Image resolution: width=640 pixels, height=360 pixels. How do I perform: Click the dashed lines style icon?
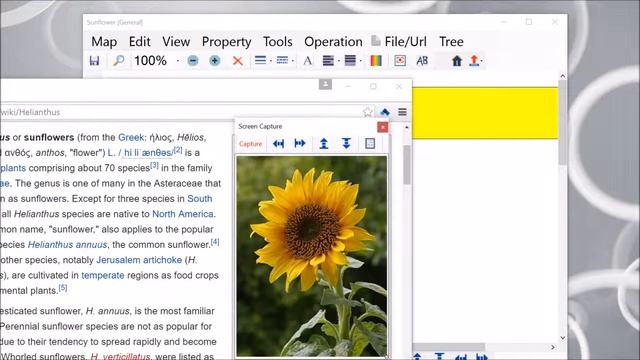coord(282,60)
